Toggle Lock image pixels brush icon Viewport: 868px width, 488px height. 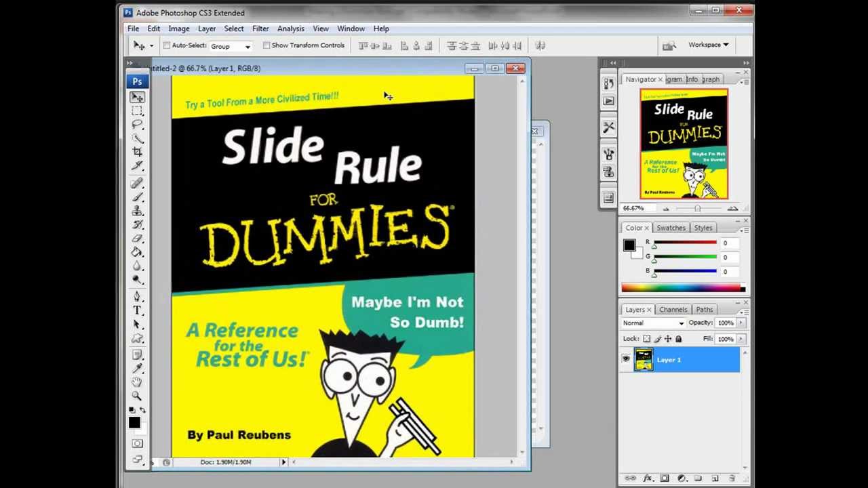(657, 339)
